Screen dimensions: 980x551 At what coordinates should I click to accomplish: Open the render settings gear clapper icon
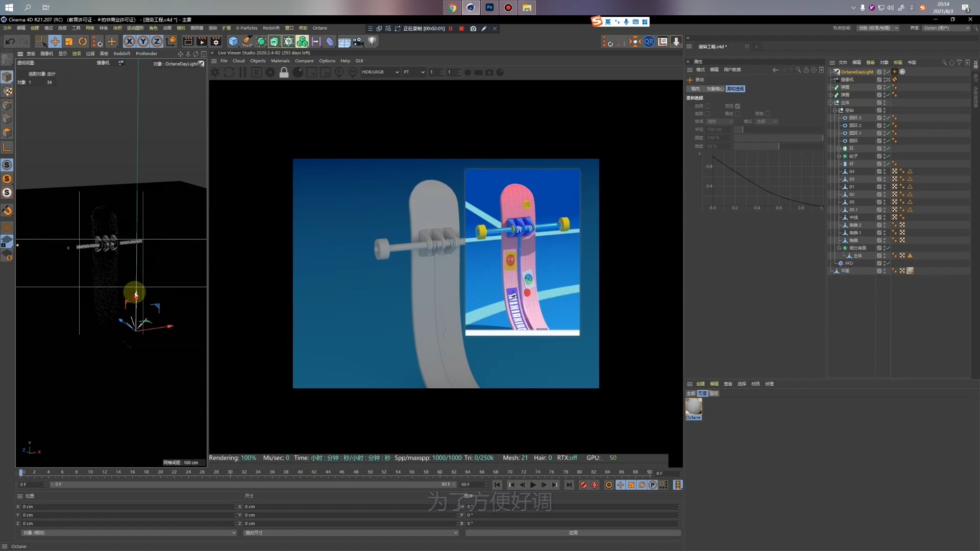coord(216,41)
